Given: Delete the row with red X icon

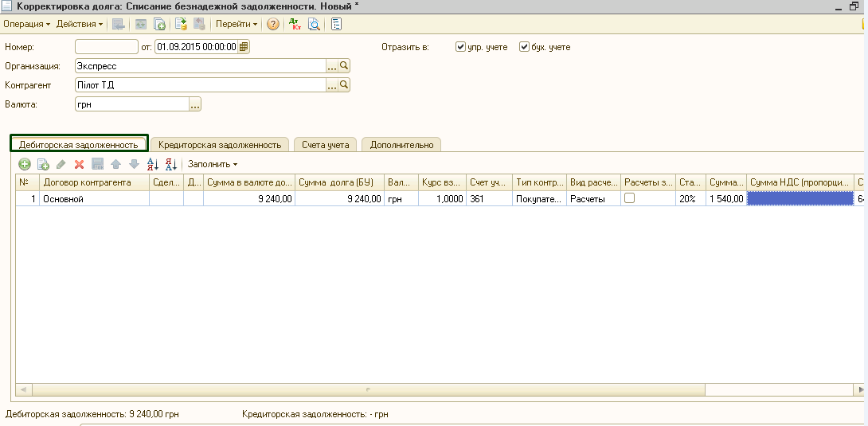Looking at the screenshot, I should click(x=79, y=164).
